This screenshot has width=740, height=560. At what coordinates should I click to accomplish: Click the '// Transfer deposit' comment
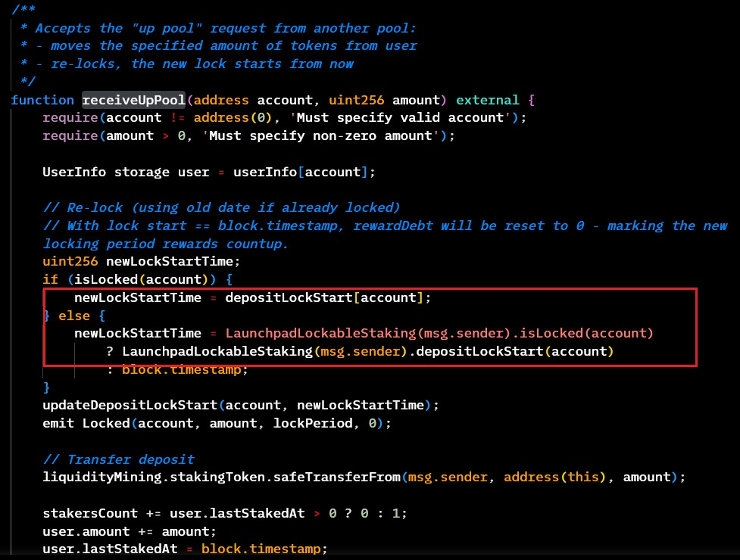(x=118, y=459)
